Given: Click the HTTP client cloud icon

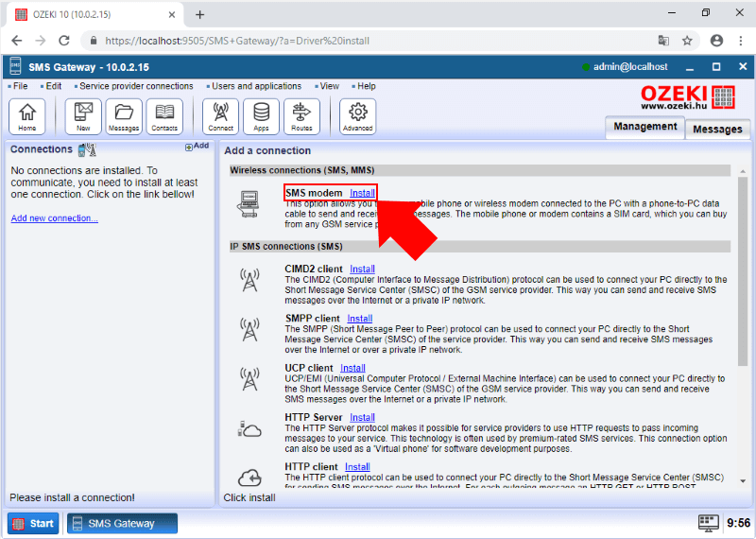Looking at the screenshot, I should tap(249, 478).
